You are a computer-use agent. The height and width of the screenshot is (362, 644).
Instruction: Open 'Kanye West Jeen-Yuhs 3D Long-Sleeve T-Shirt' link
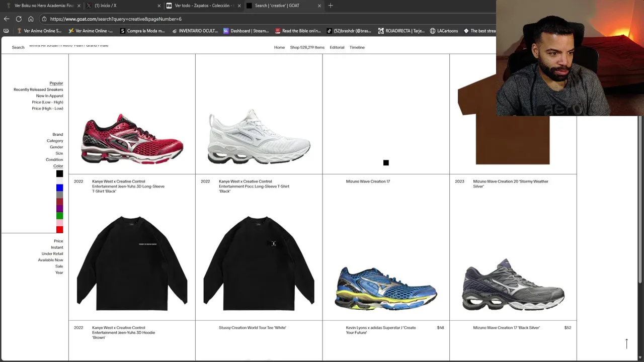pyautogui.click(x=128, y=186)
